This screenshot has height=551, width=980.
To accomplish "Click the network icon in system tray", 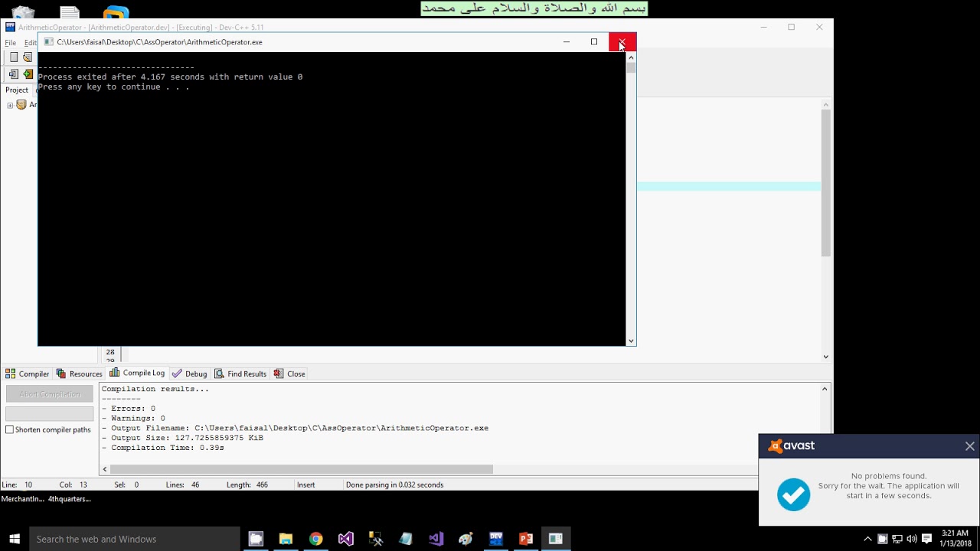I will (x=897, y=539).
